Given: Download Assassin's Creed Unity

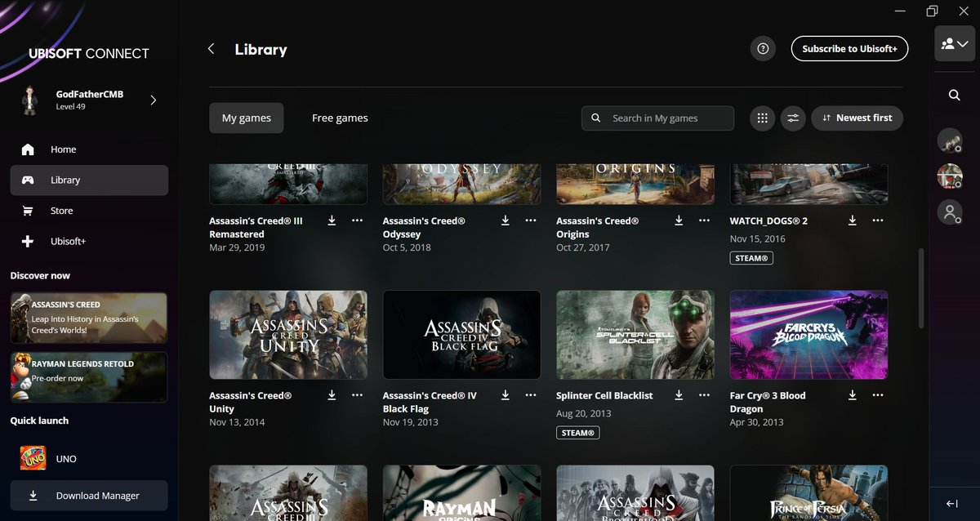Looking at the screenshot, I should (x=332, y=395).
